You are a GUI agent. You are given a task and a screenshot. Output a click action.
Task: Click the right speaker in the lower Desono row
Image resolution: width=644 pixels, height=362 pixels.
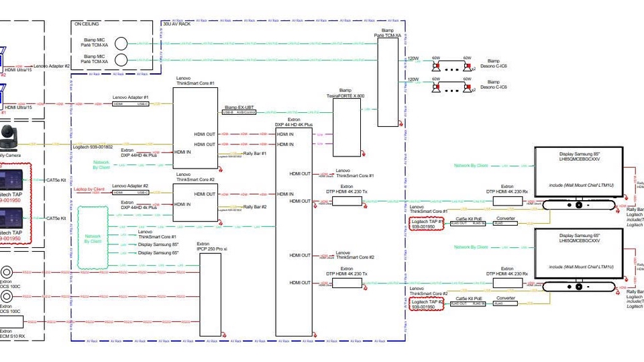pos(468,87)
